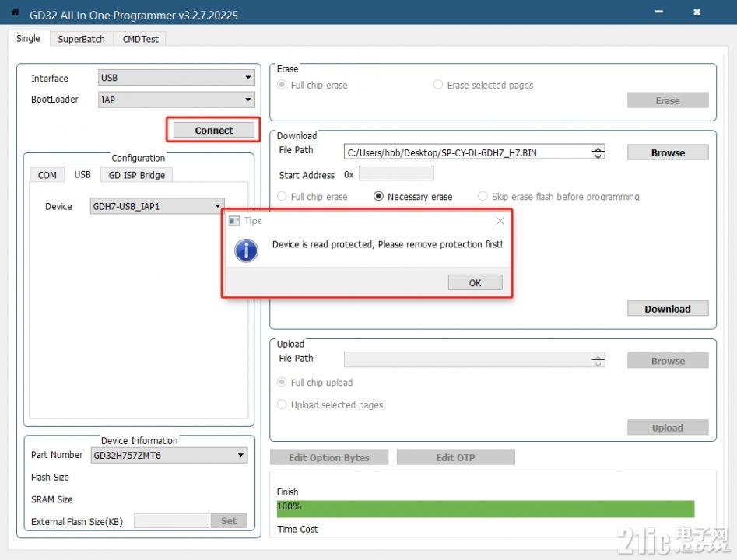Click the Finish status label
Viewport: 737px width, 560px height.
point(287,492)
